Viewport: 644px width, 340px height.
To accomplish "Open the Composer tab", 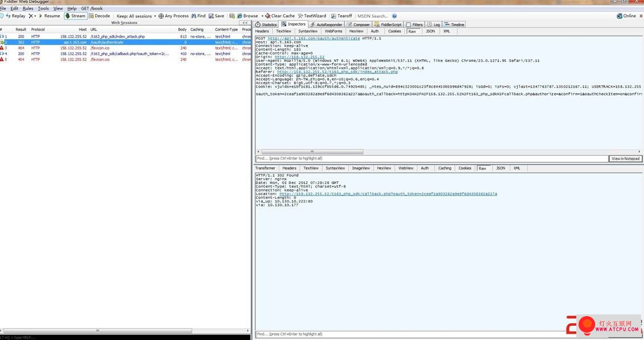I will (358, 24).
